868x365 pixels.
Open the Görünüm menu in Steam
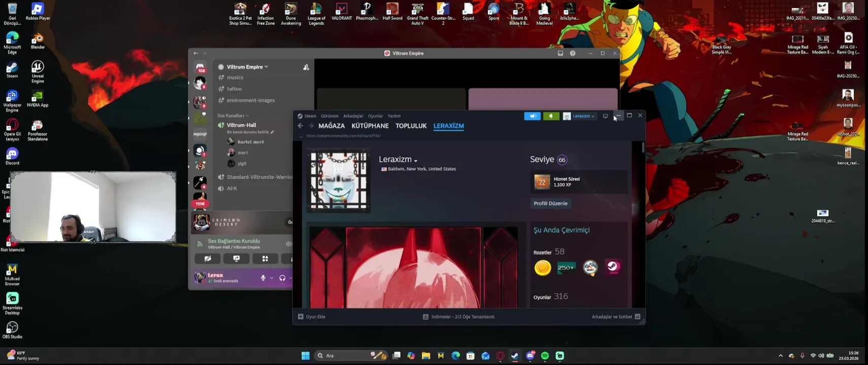pos(329,116)
